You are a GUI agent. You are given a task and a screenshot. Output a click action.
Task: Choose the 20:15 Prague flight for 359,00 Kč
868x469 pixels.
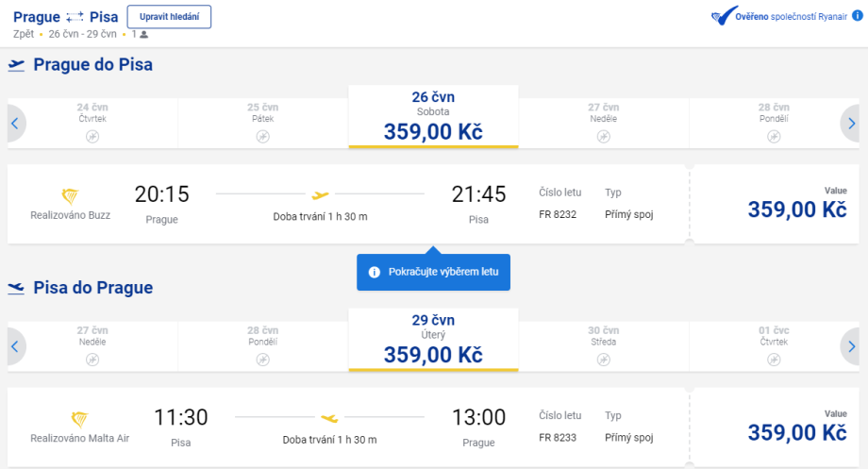796,205
